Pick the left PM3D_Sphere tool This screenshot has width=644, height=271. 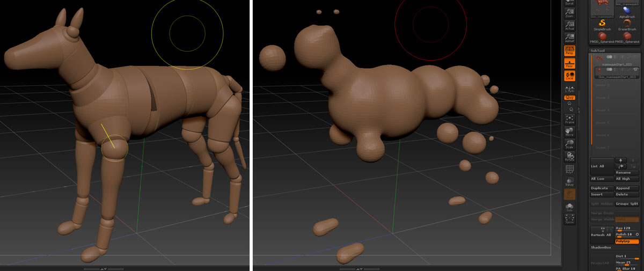pyautogui.click(x=602, y=37)
